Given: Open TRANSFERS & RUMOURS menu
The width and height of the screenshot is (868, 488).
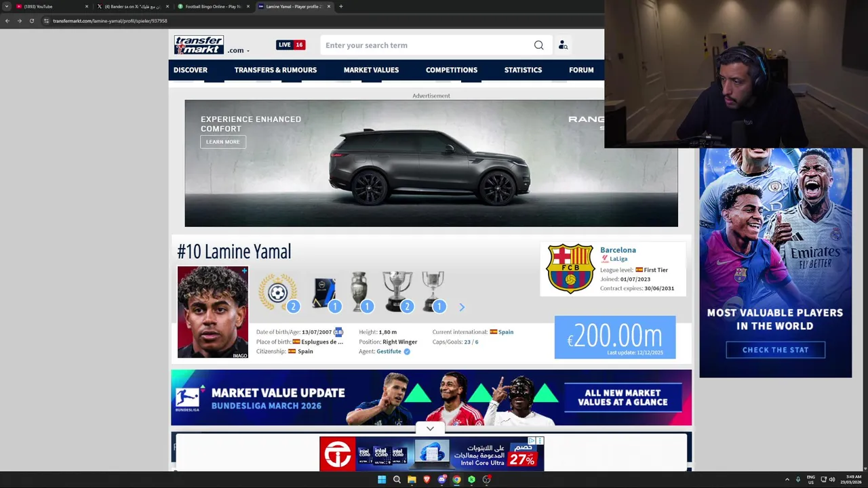Looking at the screenshot, I should pos(275,70).
